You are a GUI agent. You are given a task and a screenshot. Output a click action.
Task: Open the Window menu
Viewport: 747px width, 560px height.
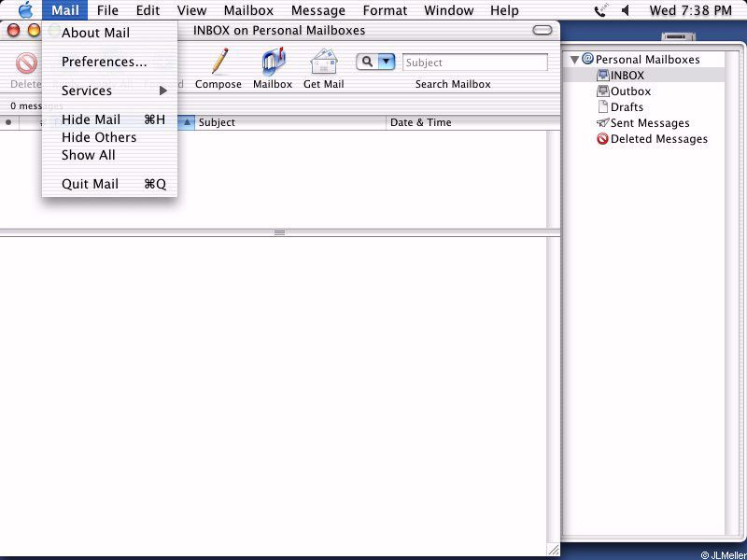(449, 10)
